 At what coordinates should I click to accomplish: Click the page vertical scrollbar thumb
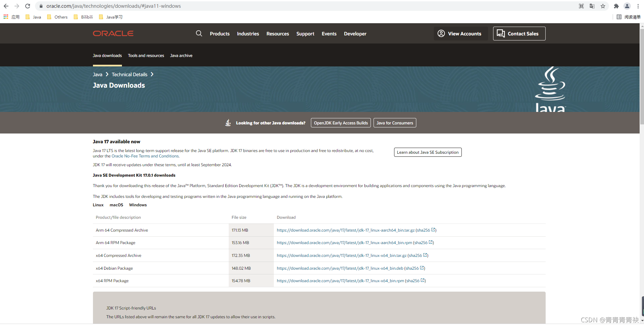coord(642,77)
